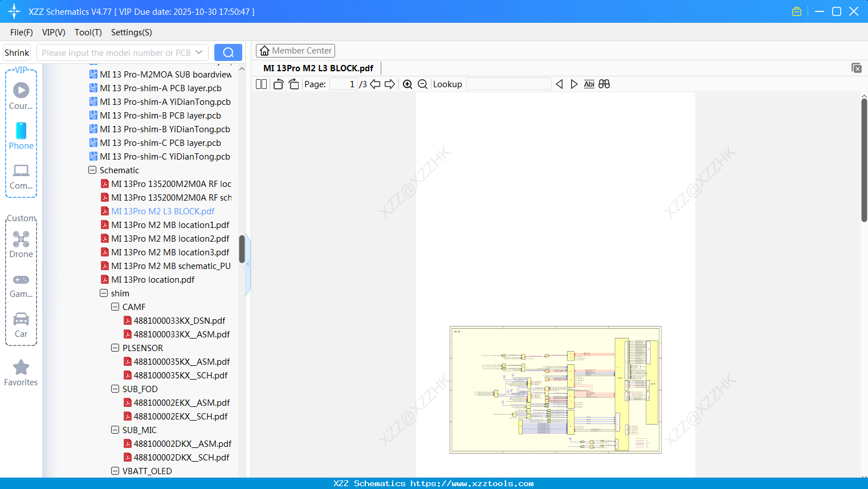868x489 pixels.
Task: Open MI 13 Pro-shim-A YiDianTong.pcb
Action: [x=160, y=101]
